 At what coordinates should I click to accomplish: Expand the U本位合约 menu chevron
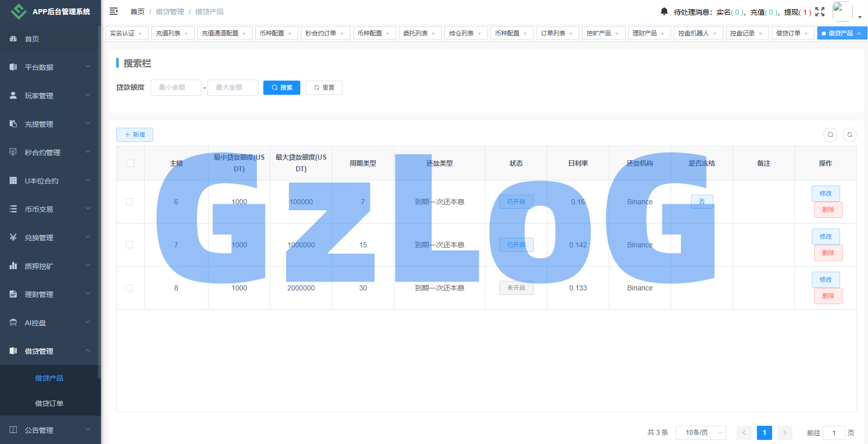point(88,180)
